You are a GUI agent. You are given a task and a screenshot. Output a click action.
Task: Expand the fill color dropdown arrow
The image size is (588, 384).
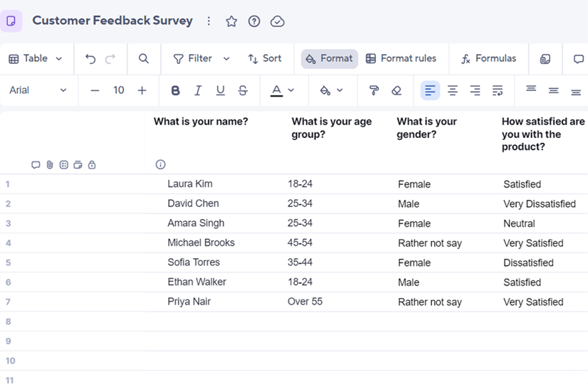tap(340, 90)
